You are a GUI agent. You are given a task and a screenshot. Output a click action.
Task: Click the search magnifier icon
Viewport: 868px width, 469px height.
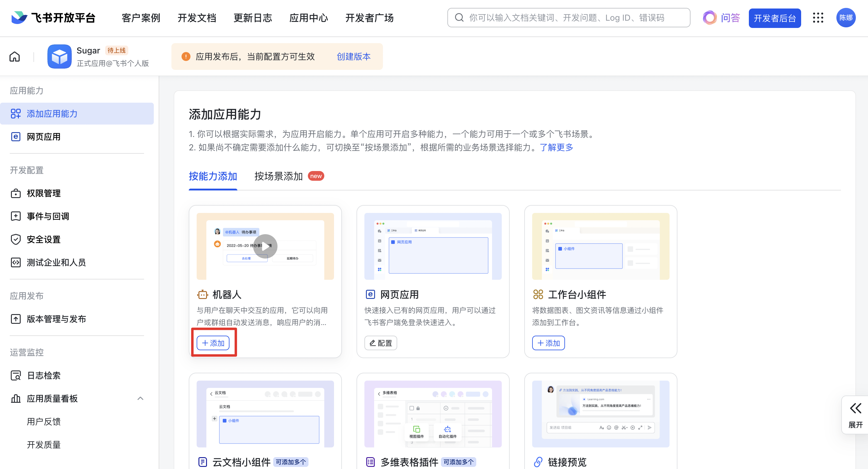click(x=459, y=18)
